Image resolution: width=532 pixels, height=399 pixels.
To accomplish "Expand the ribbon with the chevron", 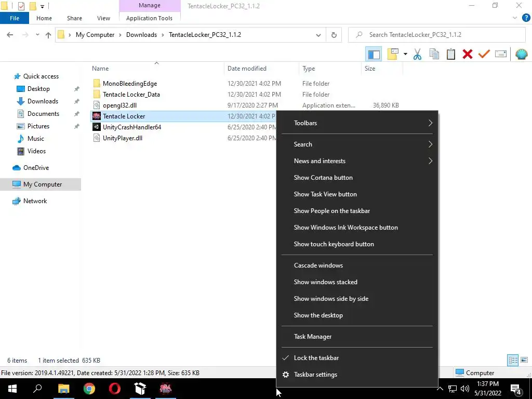I will [x=515, y=18].
